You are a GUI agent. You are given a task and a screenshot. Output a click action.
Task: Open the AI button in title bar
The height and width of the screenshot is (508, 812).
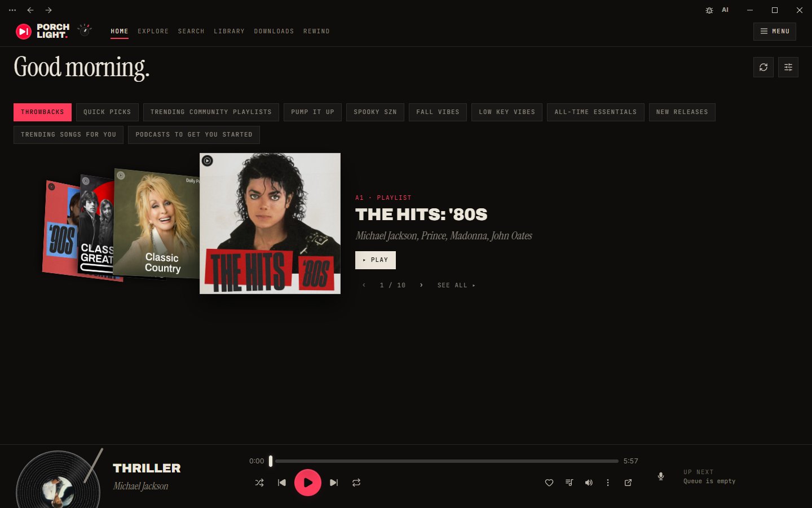[x=725, y=10]
